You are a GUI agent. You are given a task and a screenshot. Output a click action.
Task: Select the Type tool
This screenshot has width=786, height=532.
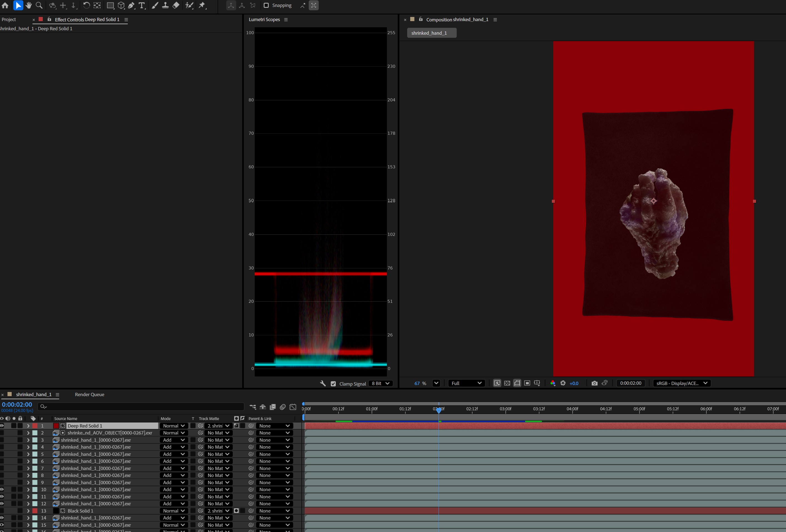click(141, 5)
